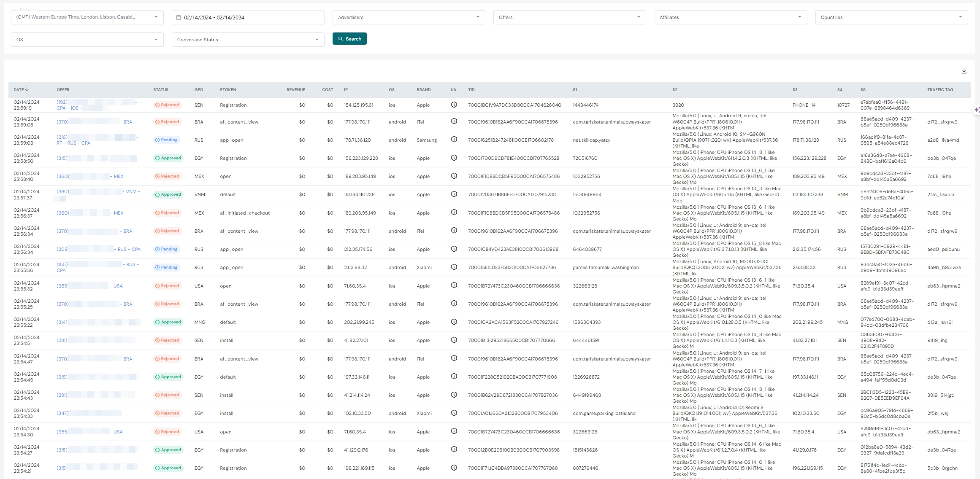
Task: Click Search button to run query
Action: tap(350, 39)
